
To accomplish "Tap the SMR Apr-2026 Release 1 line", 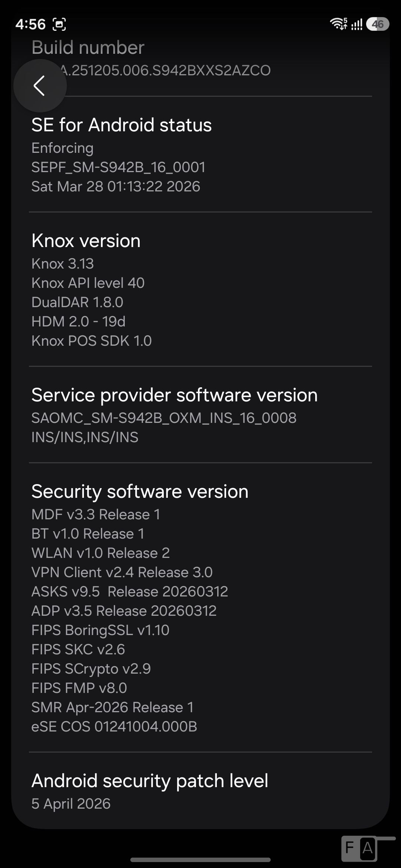I will tap(113, 707).
